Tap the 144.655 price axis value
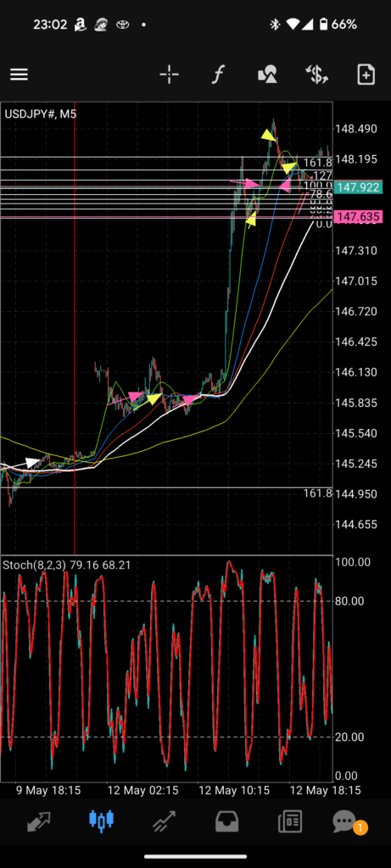This screenshot has width=391, height=868. tap(356, 524)
